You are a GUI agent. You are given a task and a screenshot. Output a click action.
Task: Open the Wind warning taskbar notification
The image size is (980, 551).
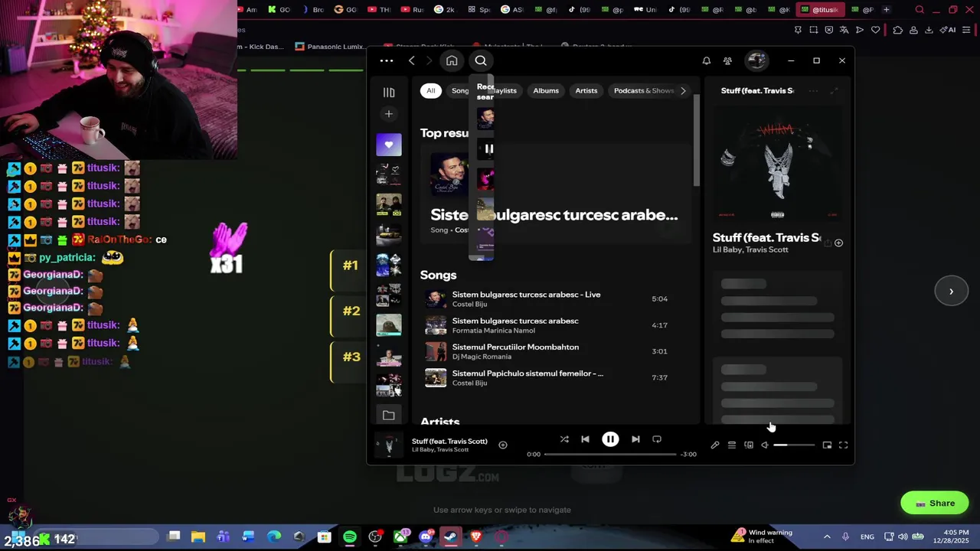(x=762, y=536)
